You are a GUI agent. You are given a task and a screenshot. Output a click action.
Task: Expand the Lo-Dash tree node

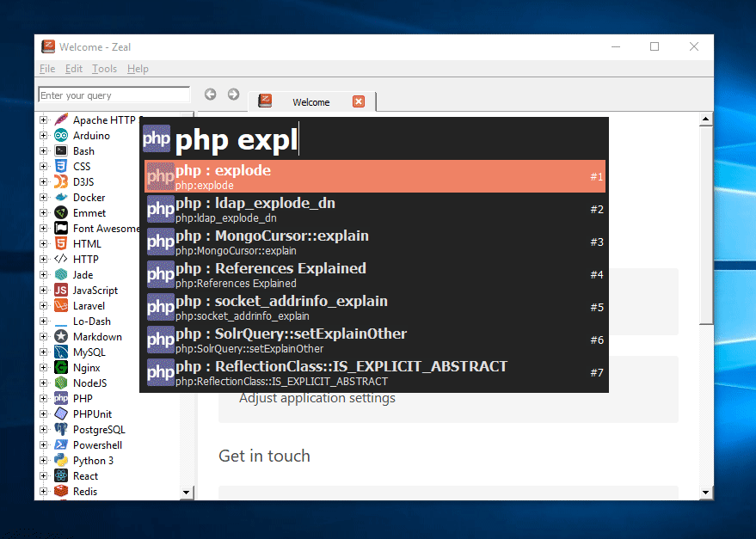(x=43, y=322)
